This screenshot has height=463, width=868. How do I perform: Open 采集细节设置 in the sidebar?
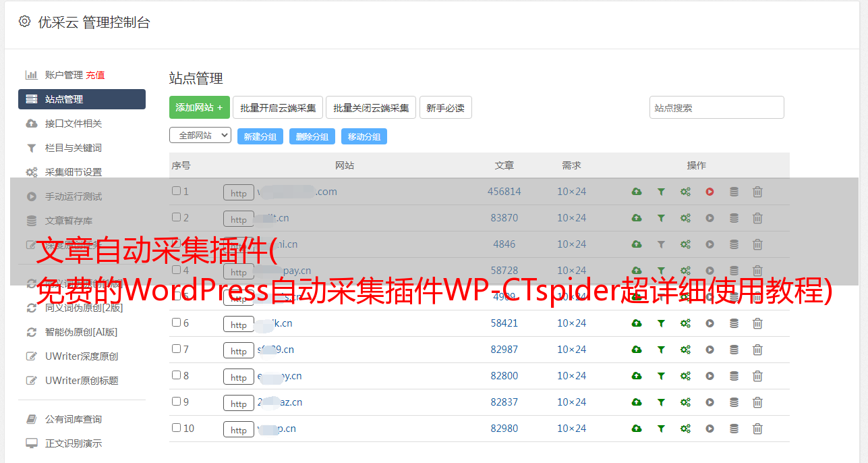(x=74, y=172)
